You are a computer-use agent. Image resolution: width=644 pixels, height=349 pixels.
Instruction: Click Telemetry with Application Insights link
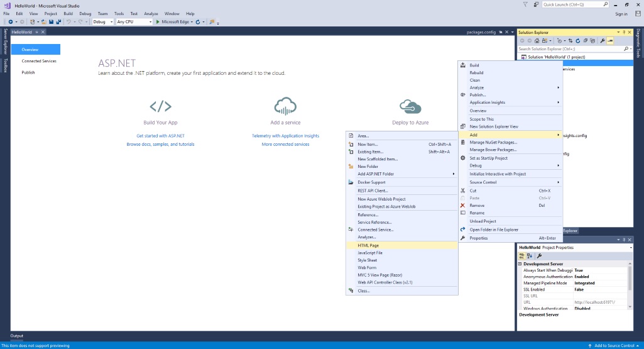[x=285, y=136]
